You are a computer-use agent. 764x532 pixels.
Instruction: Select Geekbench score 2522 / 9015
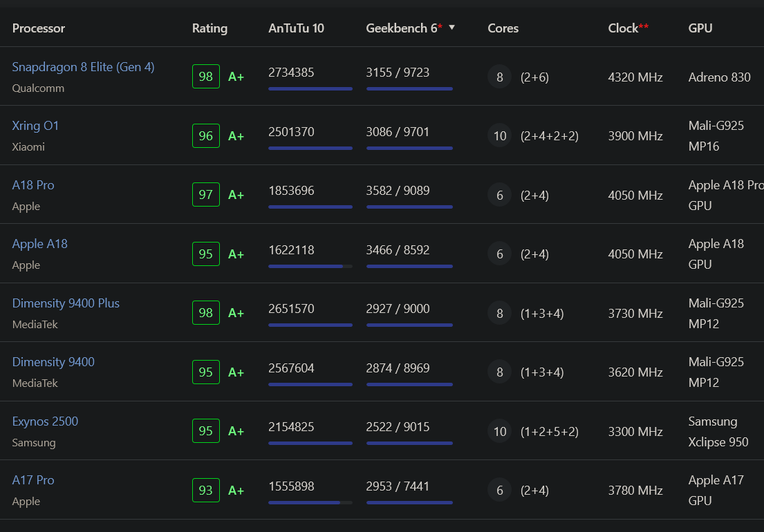click(x=398, y=428)
